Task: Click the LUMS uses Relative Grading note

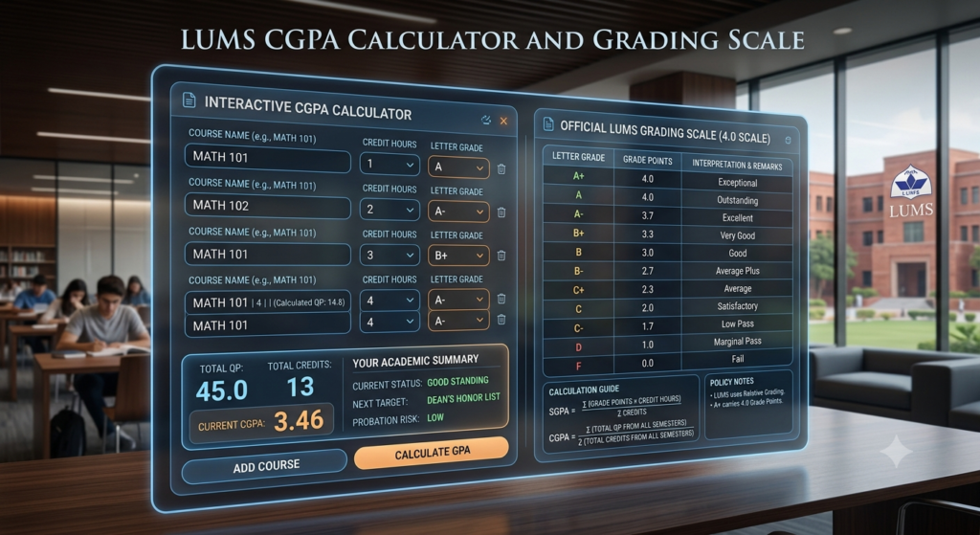Action: [x=746, y=393]
